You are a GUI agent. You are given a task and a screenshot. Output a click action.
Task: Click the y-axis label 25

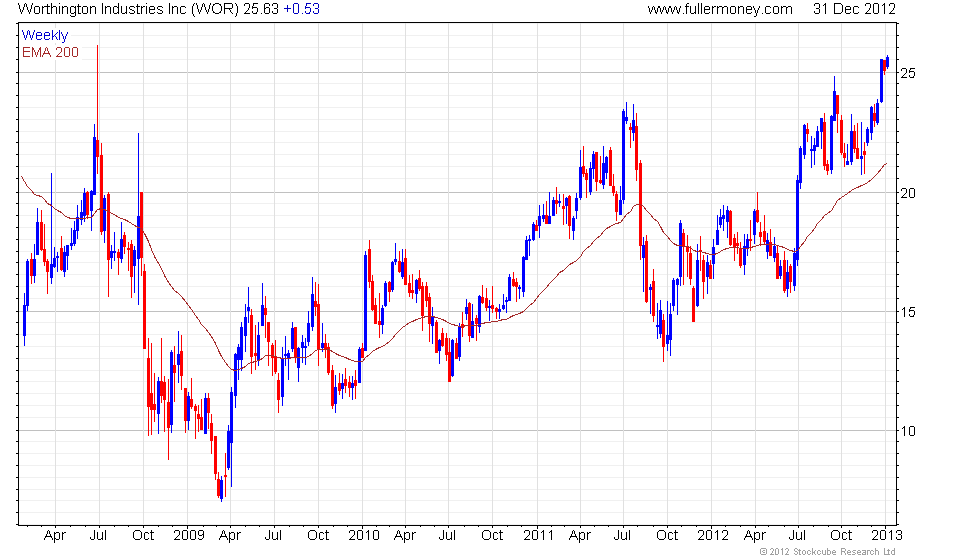(x=908, y=73)
